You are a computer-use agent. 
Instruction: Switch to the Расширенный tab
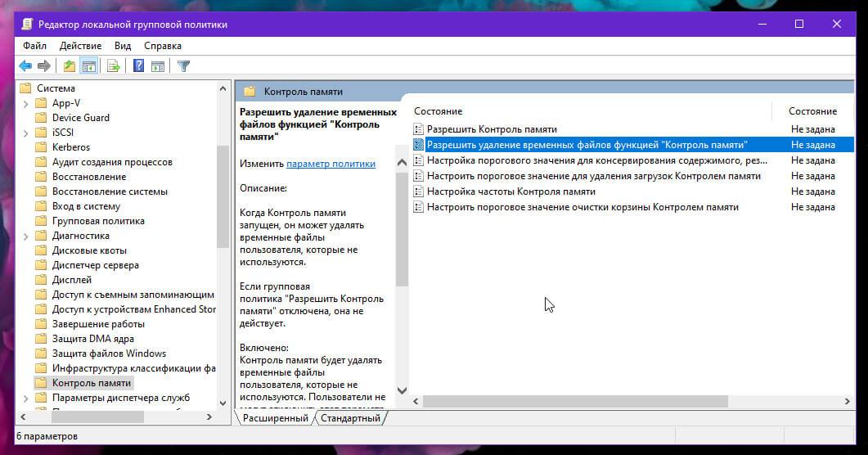[275, 418]
